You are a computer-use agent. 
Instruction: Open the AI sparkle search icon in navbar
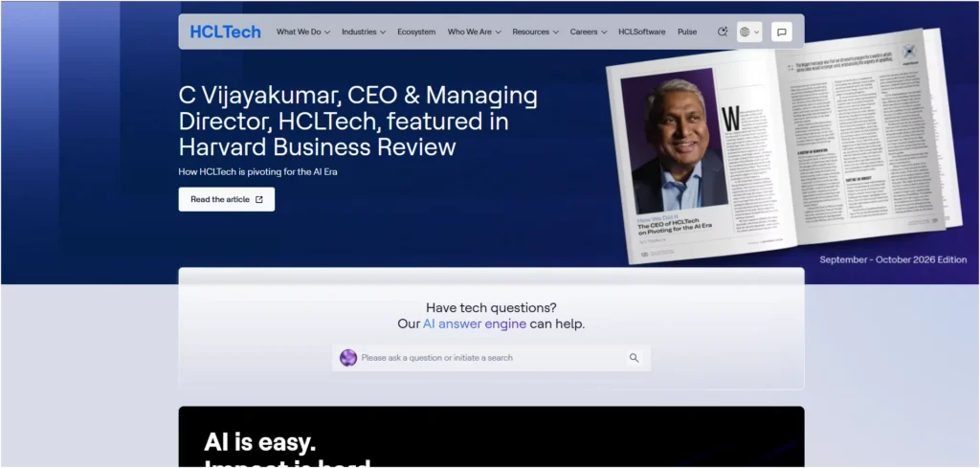pyautogui.click(x=723, y=32)
